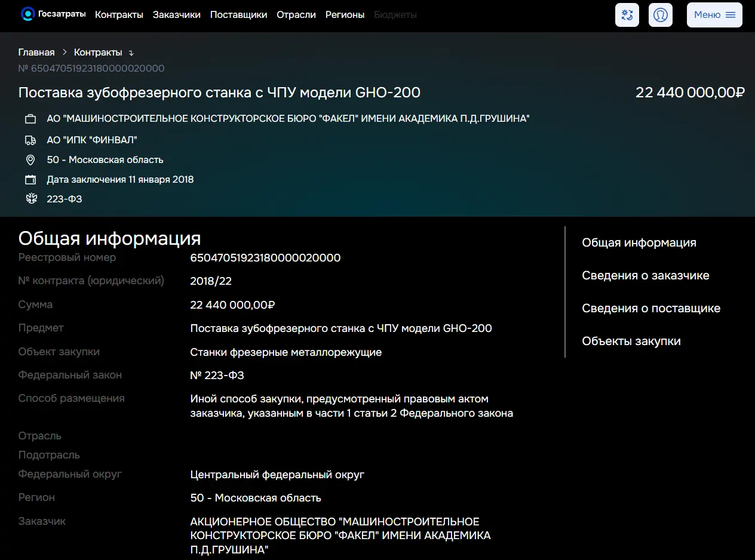
Task: Open the Меню hamburger button
Action: (x=714, y=15)
